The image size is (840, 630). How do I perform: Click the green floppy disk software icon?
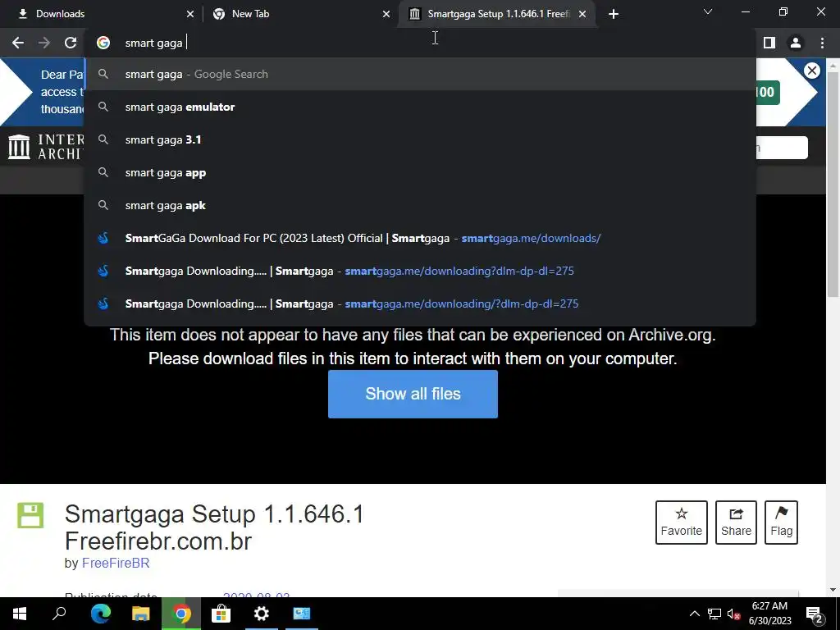pyautogui.click(x=30, y=515)
